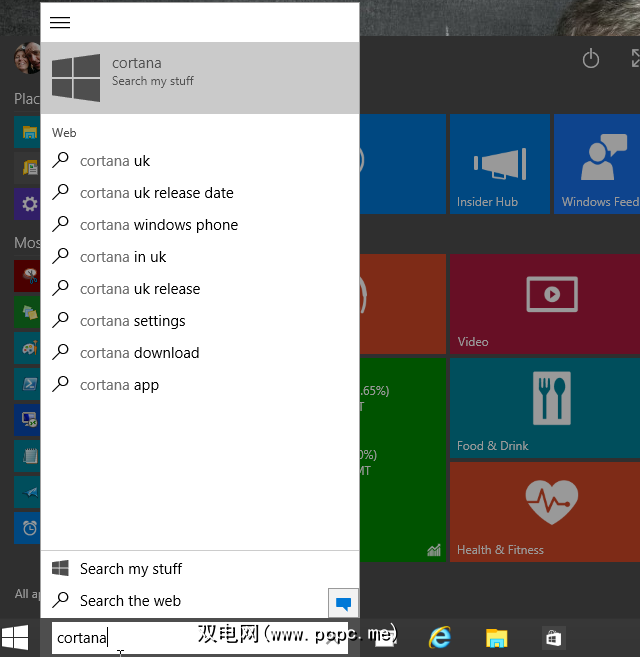
Task: Open the hamburger menu in search panel
Action: point(60,23)
